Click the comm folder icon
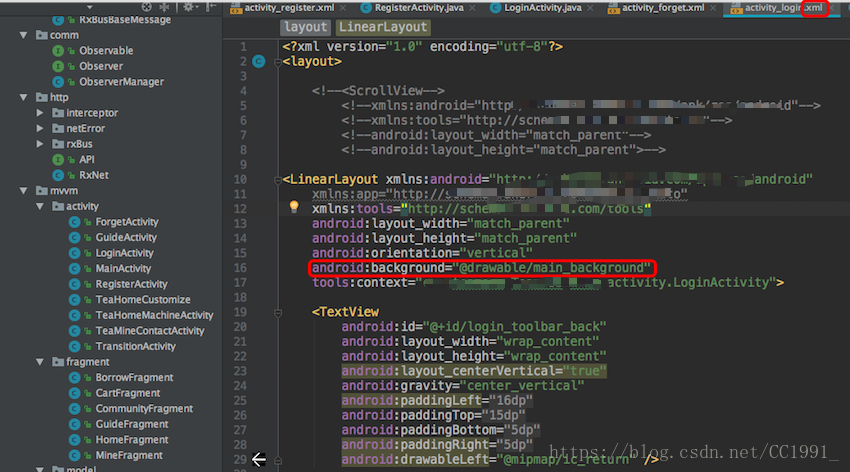 pos(42,35)
